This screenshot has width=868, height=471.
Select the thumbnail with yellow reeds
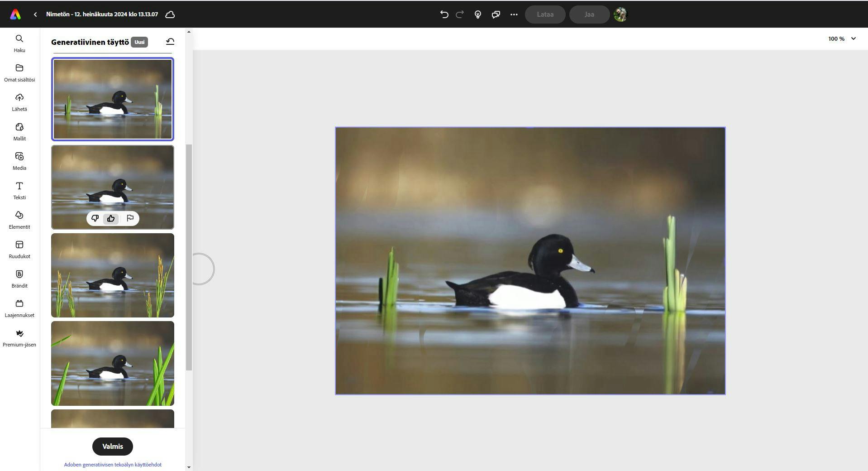click(113, 275)
